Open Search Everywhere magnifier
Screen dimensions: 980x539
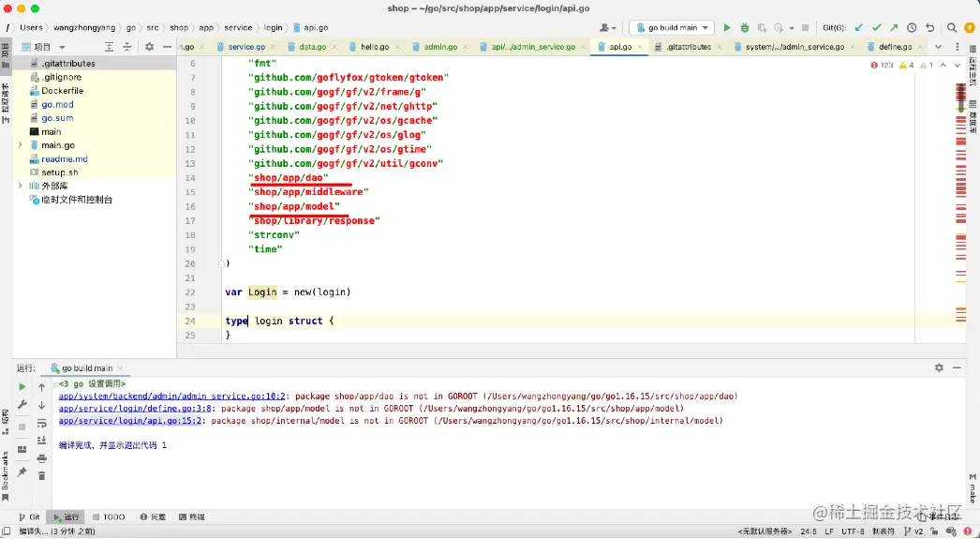[x=951, y=27]
